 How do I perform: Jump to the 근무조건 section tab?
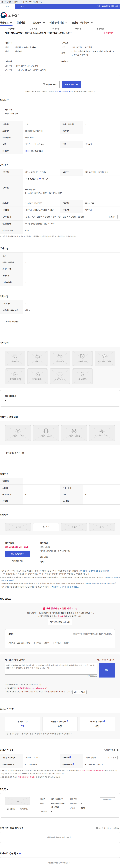tap(33, 29)
